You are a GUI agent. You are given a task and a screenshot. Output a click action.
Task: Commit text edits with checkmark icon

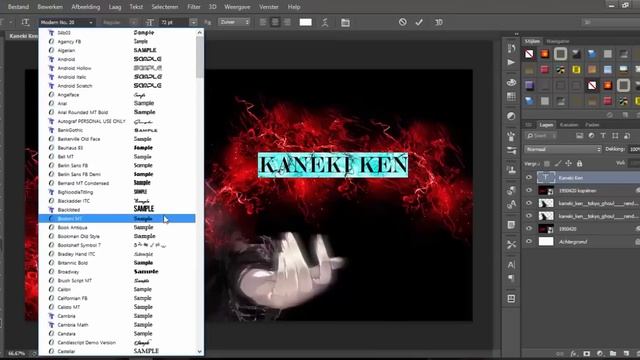pyautogui.click(x=419, y=22)
